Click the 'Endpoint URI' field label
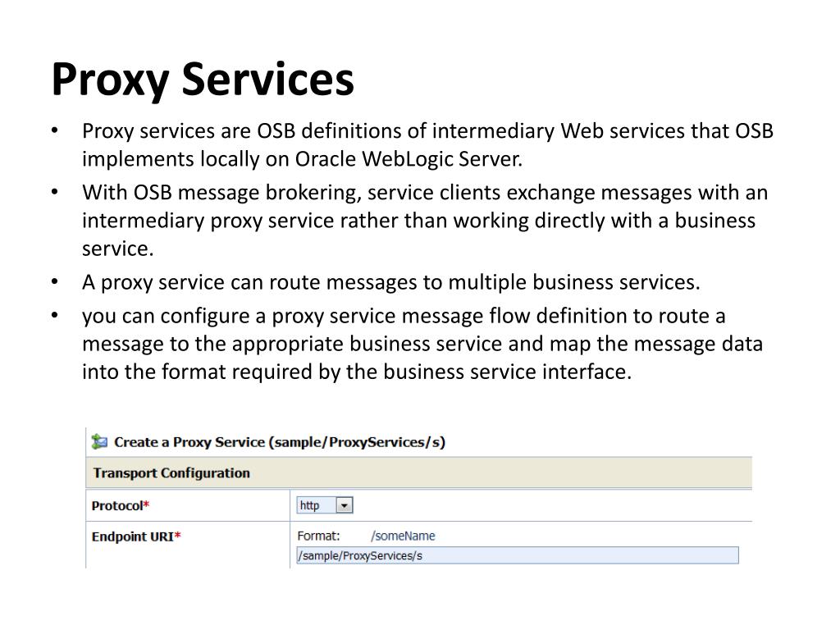This screenshot has width=840, height=630. coord(137,536)
